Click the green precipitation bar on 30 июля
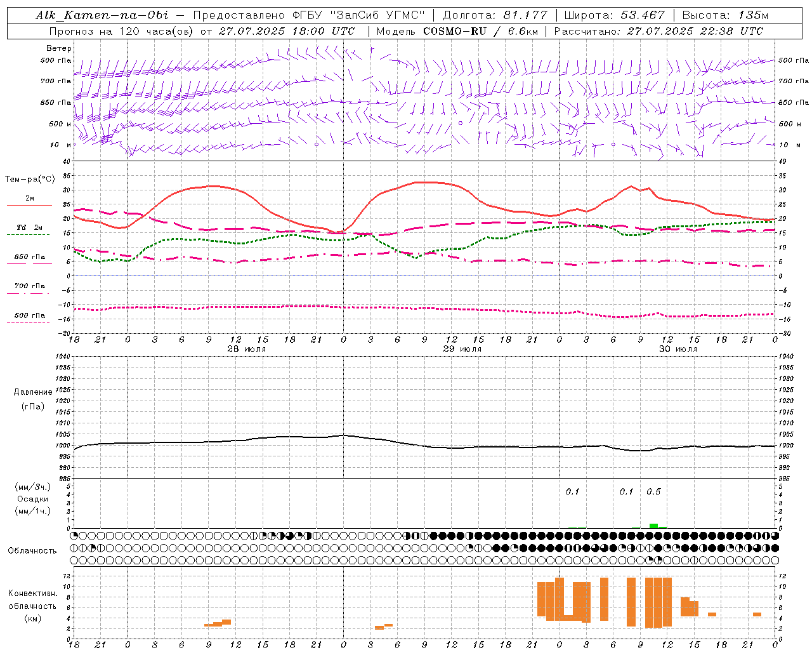Screen dimensions: 812x650 (x=653, y=526)
